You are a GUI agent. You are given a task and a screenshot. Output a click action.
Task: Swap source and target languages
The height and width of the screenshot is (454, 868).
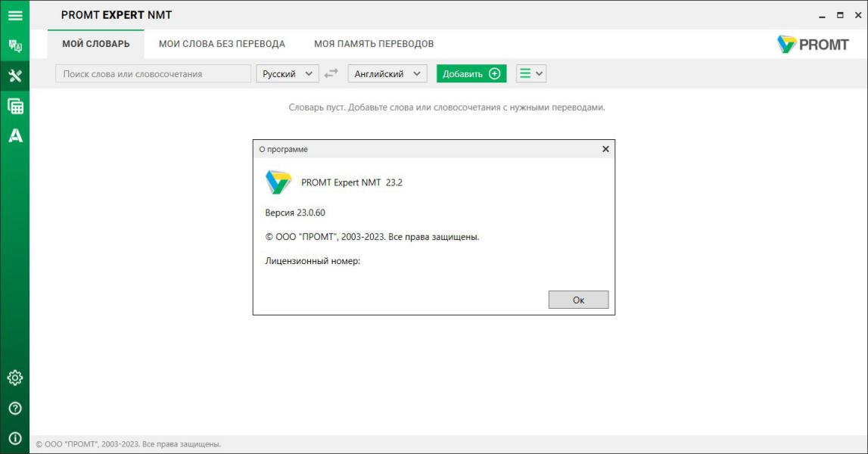(331, 73)
